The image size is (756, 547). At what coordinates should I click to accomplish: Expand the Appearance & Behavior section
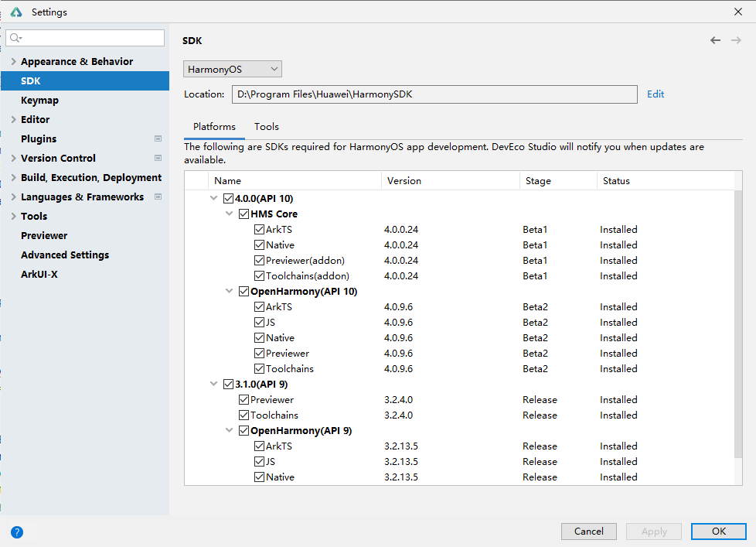click(x=13, y=61)
